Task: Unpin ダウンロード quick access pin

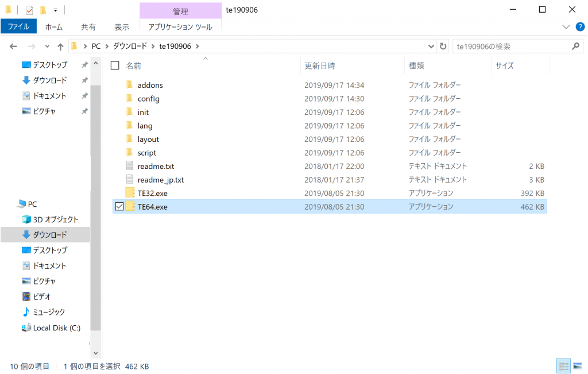Action: (85, 80)
